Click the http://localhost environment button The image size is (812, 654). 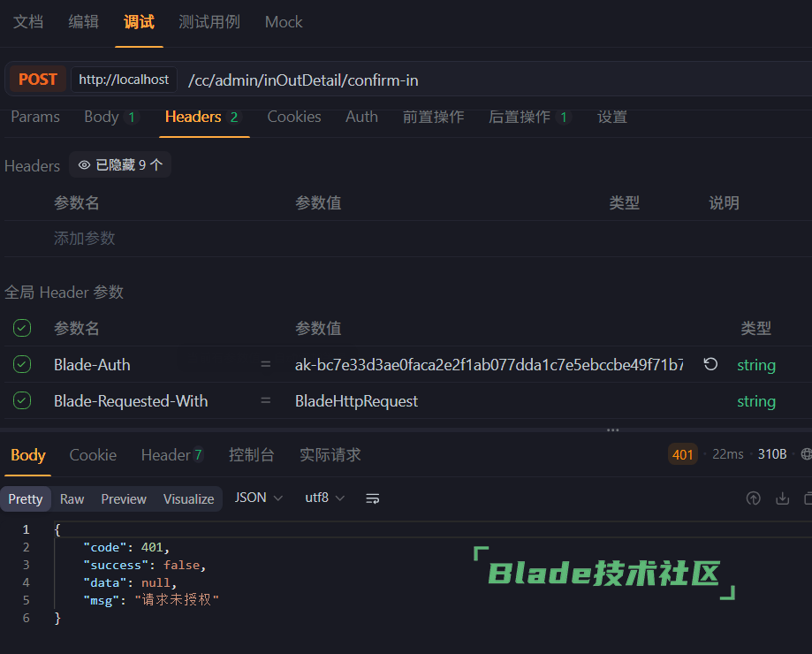tap(124, 80)
